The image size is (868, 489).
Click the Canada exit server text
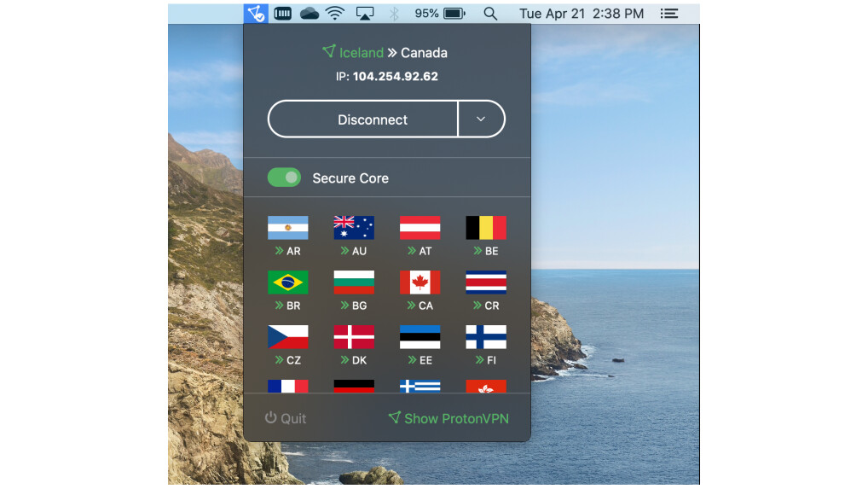(424, 53)
